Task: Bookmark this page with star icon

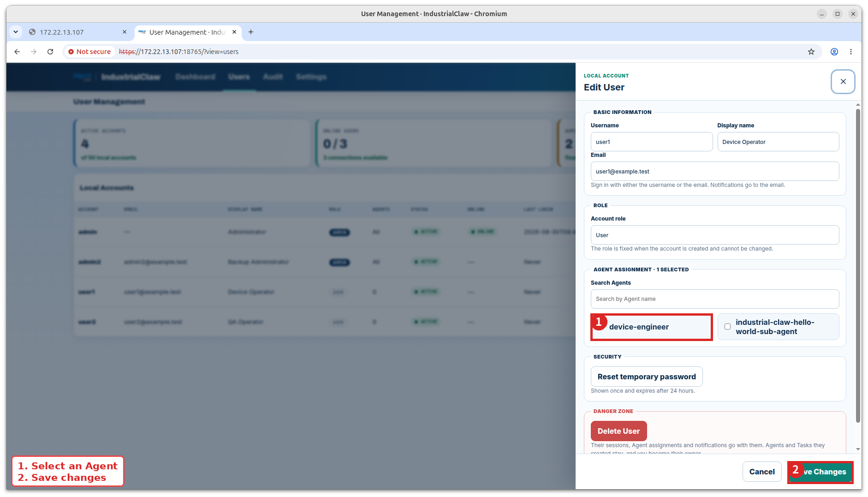Action: click(x=811, y=52)
